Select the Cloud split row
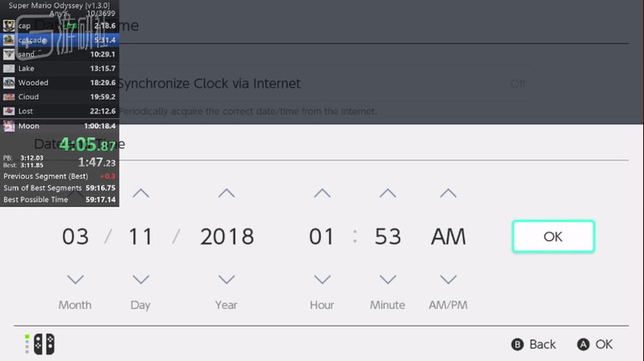644x361 pixels. click(59, 97)
